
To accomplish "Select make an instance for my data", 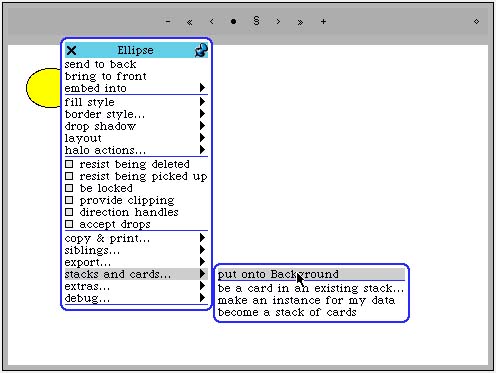I will [311, 300].
